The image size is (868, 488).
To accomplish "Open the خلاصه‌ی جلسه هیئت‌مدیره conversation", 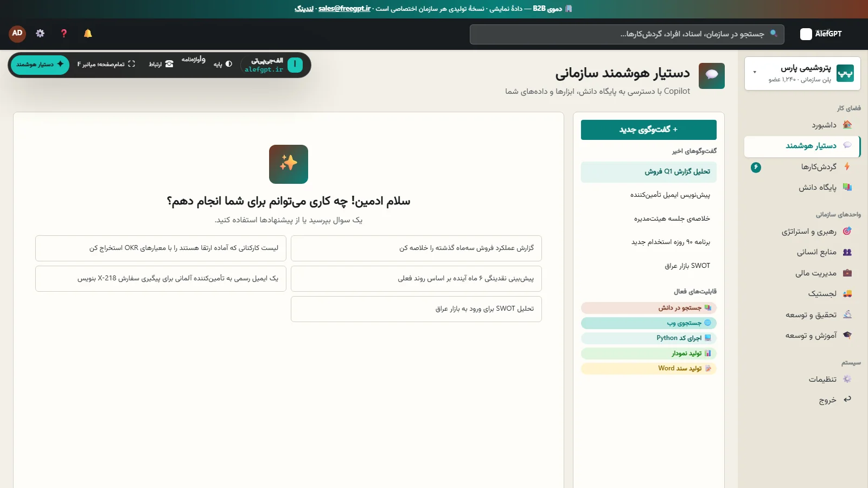I will tap(648, 219).
